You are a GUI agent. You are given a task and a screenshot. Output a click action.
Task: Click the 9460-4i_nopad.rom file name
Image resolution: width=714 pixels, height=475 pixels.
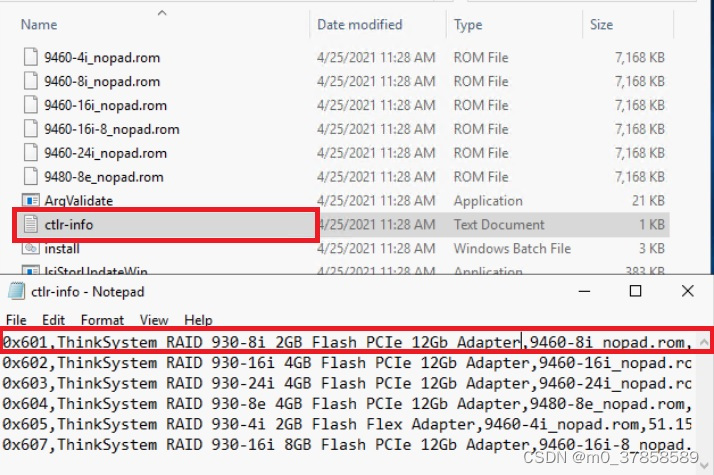pos(102,57)
